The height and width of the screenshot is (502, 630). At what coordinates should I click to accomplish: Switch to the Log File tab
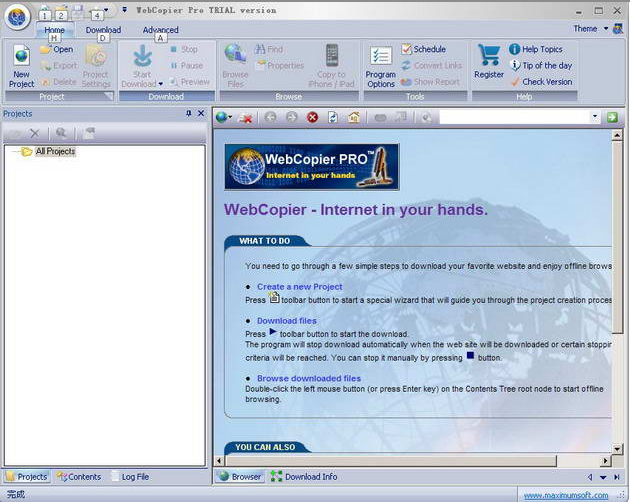tap(130, 477)
